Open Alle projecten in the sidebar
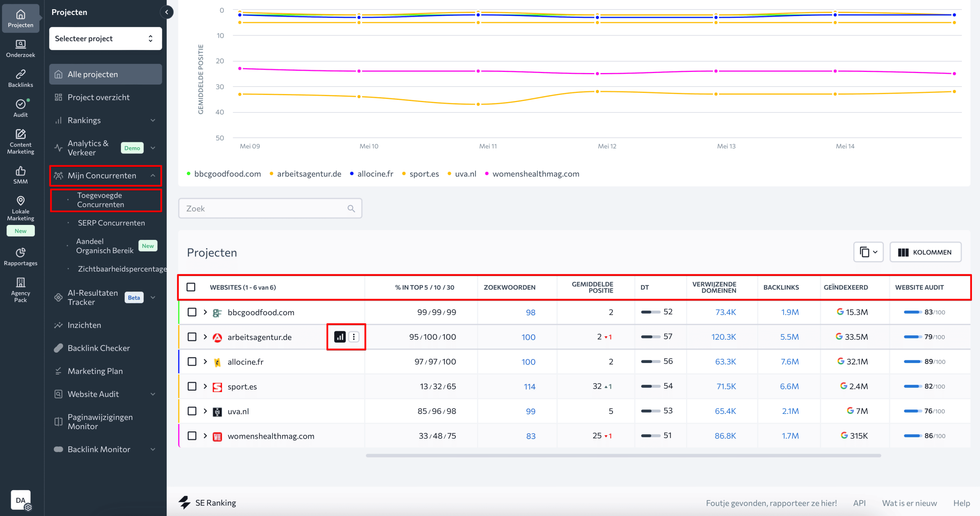Viewport: 980px width, 516px height. 106,74
